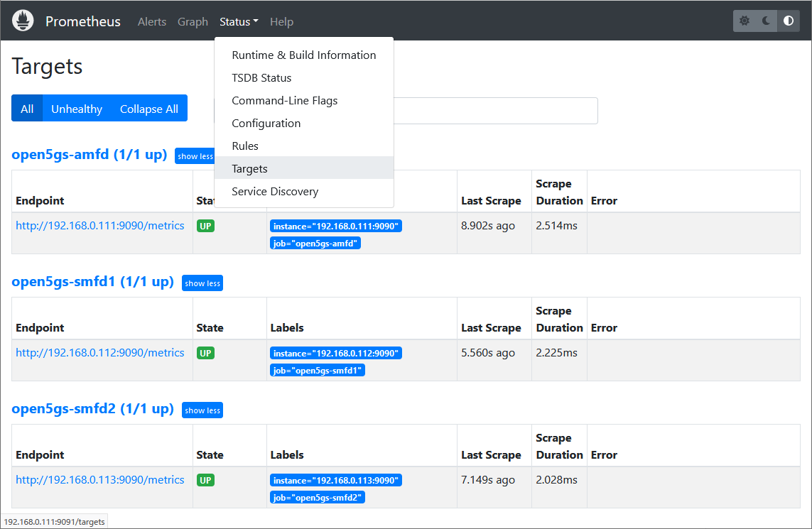The height and width of the screenshot is (529, 812).
Task: Select Runtime & Build Information menu entry
Action: (x=304, y=55)
